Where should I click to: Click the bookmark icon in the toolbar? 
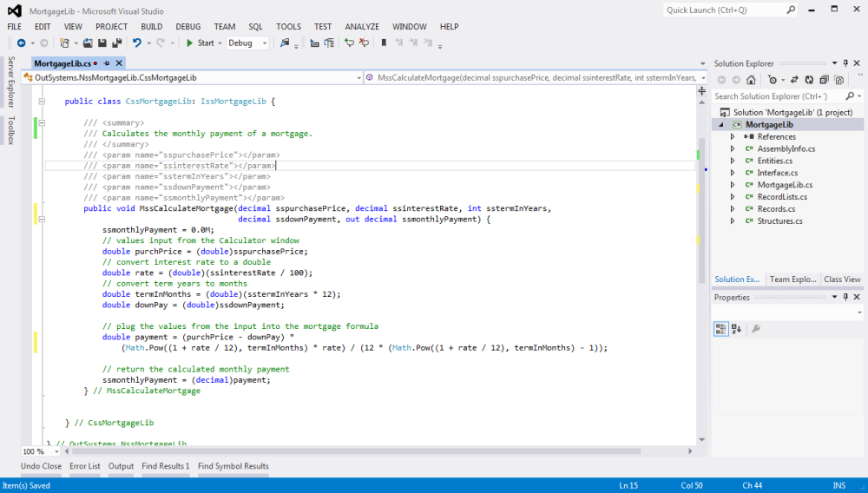[x=383, y=43]
